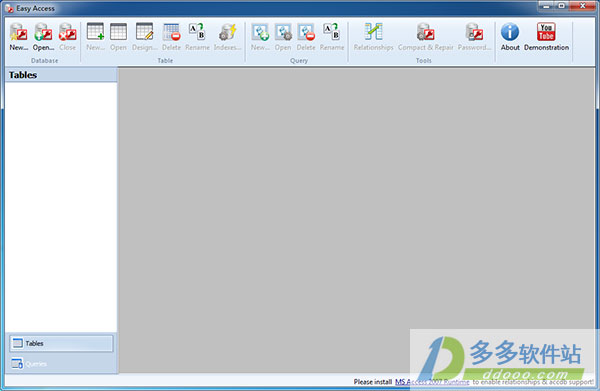Close the current database

pos(67,37)
